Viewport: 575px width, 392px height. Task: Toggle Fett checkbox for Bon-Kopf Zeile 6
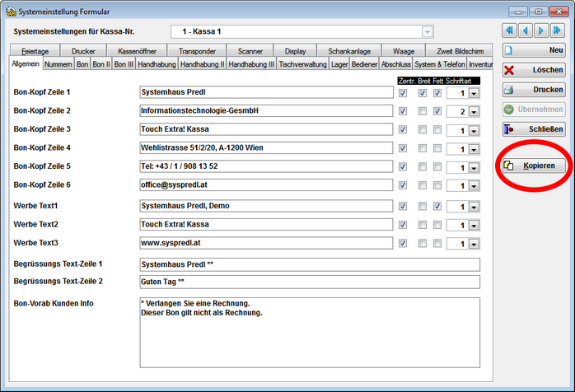coord(437,185)
